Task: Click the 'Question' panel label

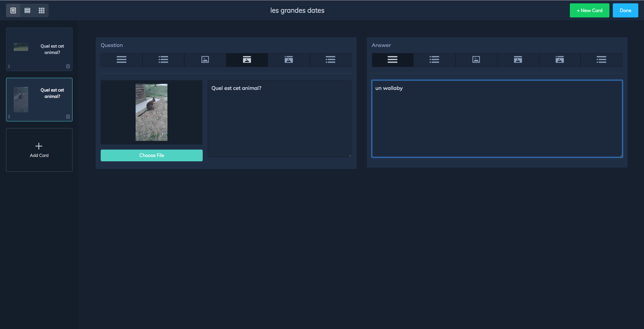Action: (112, 45)
